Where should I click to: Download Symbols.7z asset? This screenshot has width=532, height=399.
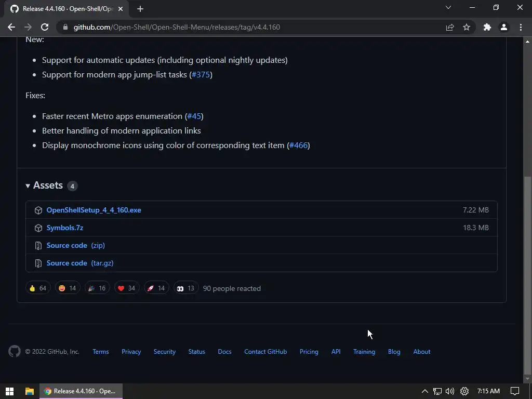point(65,228)
